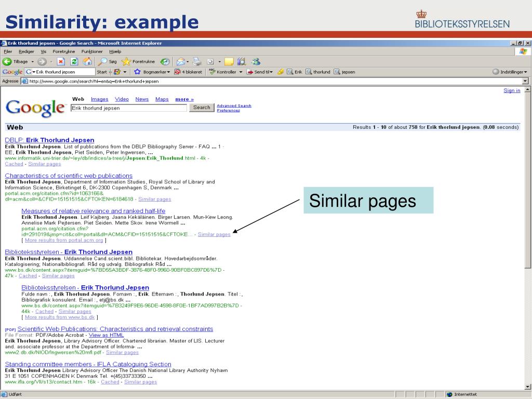
Task: Open the Indstillinger settings dropdown
Action: (x=510, y=72)
